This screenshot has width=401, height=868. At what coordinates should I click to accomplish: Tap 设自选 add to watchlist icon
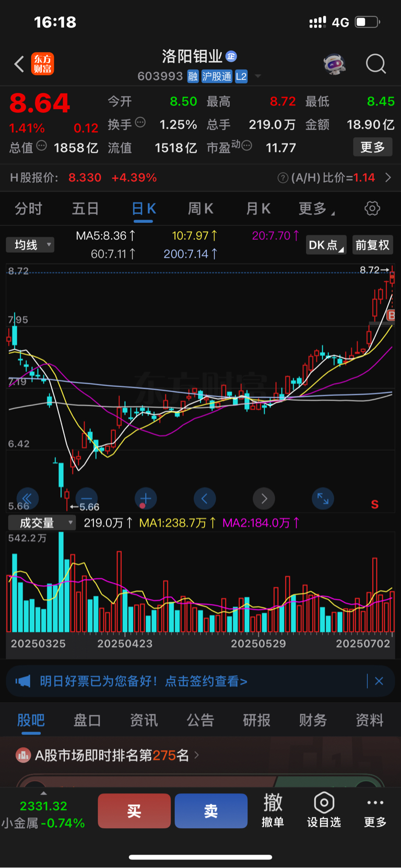click(x=324, y=811)
